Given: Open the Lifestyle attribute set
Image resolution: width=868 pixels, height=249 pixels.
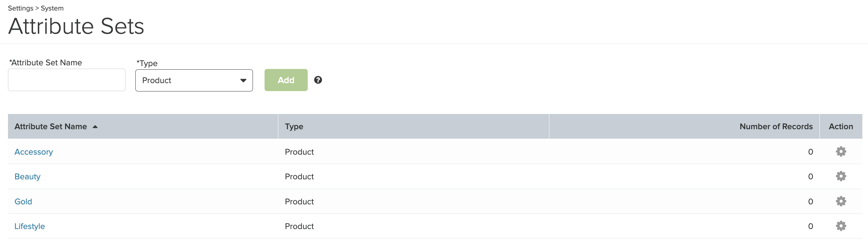Looking at the screenshot, I should pos(30,226).
